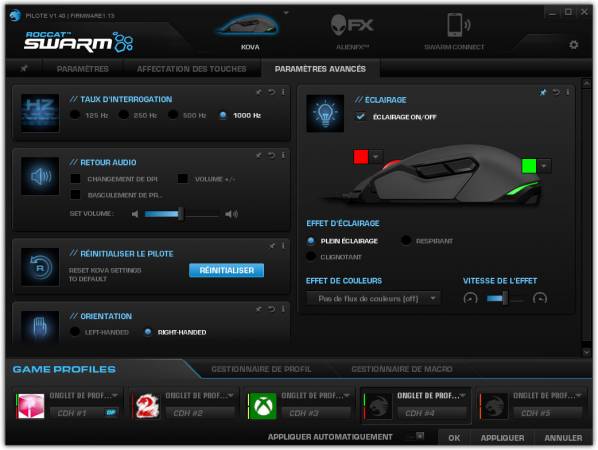Select the 500 Hz polling rate
The width and height of the screenshot is (598, 450).
click(x=173, y=115)
